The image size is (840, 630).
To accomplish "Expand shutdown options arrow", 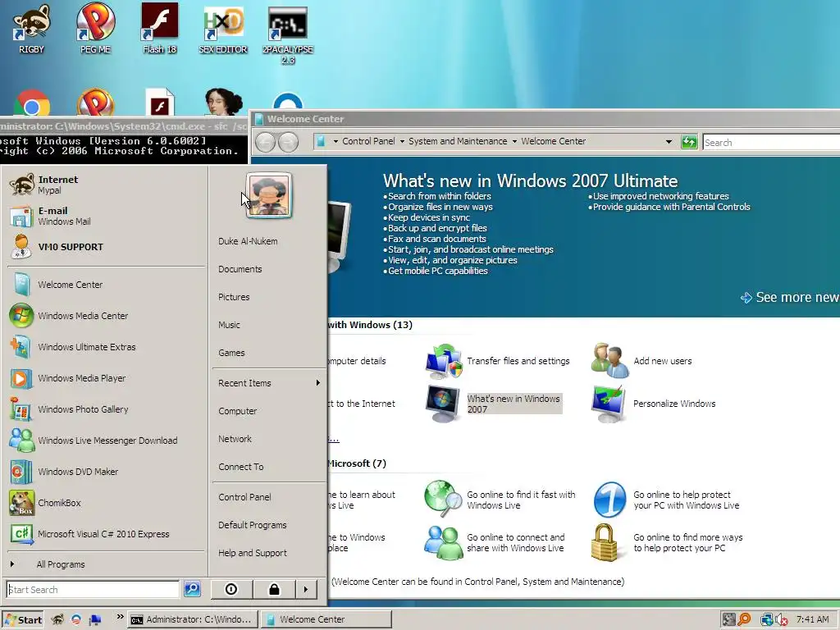I will 306,589.
